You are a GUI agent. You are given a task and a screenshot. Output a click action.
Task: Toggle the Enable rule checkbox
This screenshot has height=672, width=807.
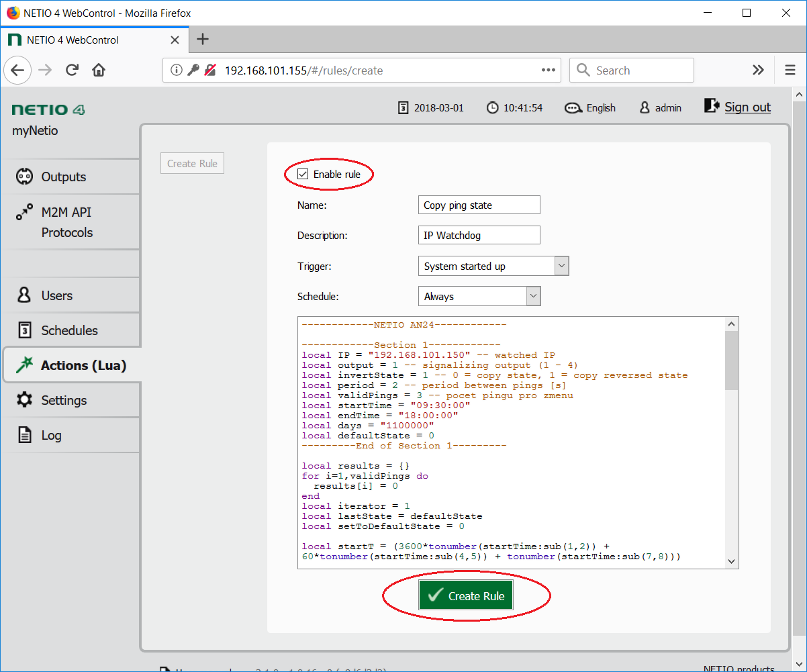coord(303,175)
